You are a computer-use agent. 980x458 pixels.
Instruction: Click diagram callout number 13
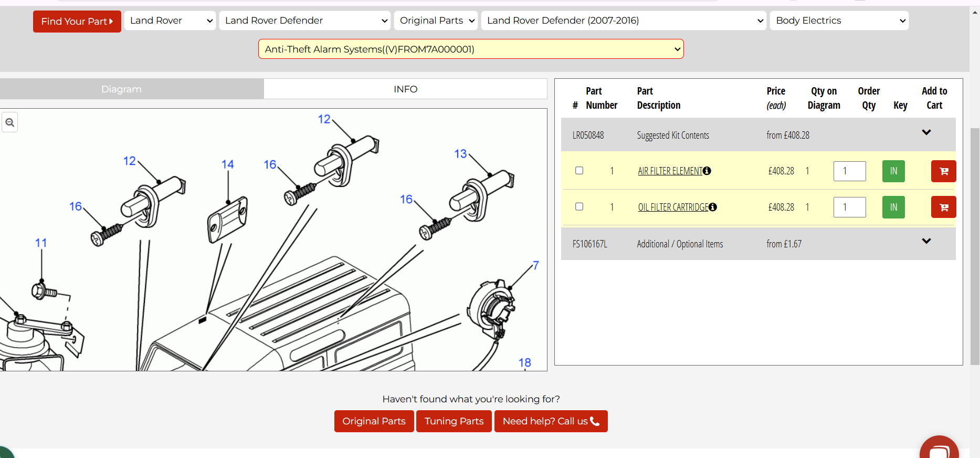pos(460,154)
